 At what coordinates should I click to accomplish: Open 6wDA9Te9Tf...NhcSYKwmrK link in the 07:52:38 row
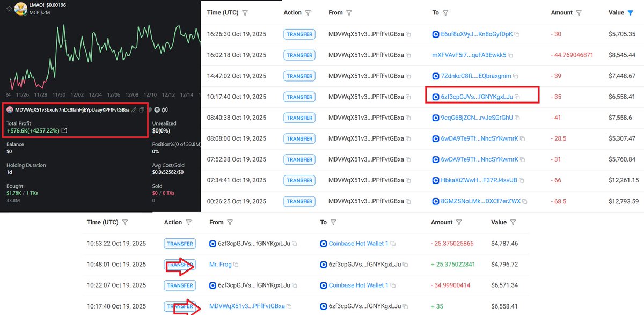click(480, 160)
